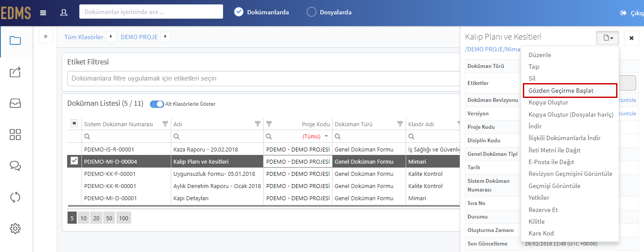Click the EDMS logo
Screen dimensions: 644x252
[x=16, y=13]
